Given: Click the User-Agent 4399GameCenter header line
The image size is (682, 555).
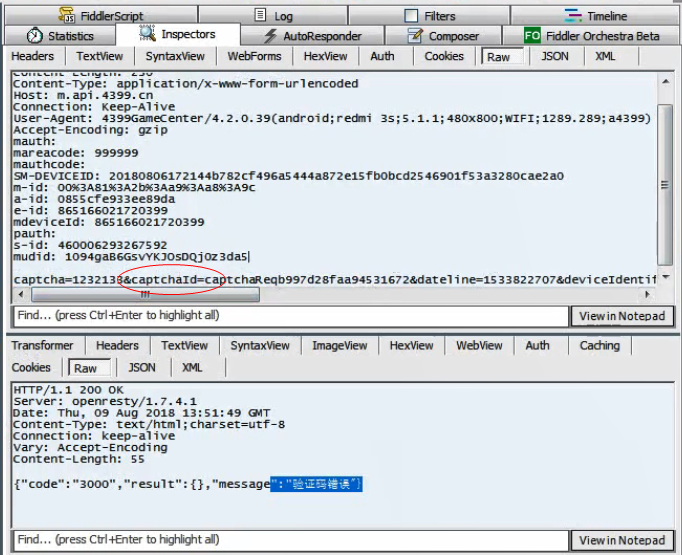Looking at the screenshot, I should (x=332, y=118).
